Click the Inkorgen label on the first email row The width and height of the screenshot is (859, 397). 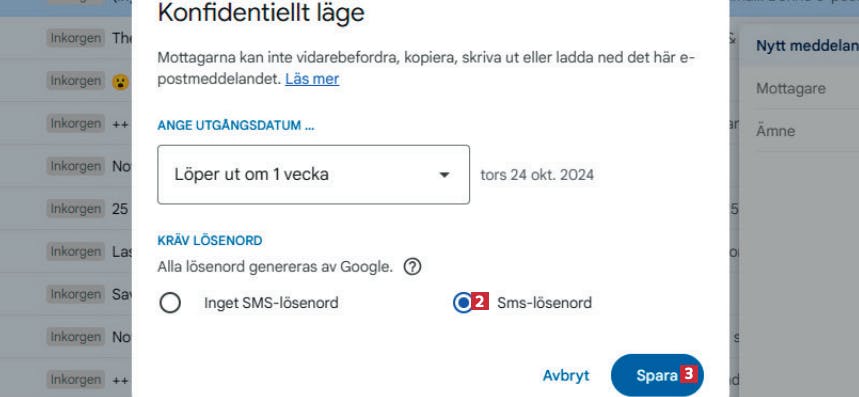click(x=76, y=38)
